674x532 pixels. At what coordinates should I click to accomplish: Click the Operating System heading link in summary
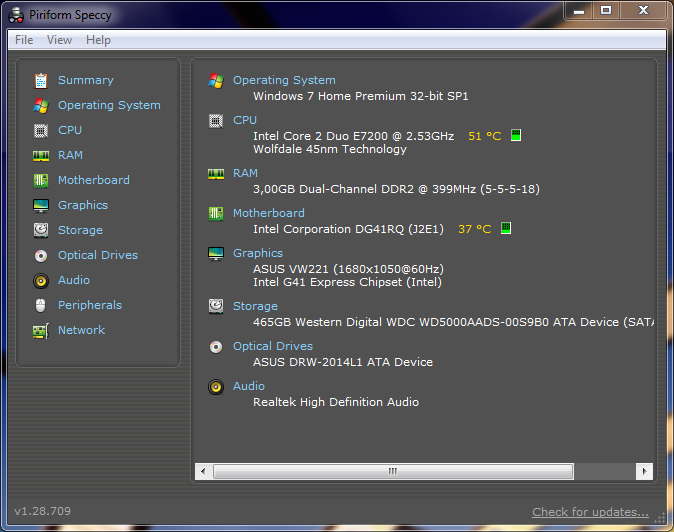pos(284,80)
